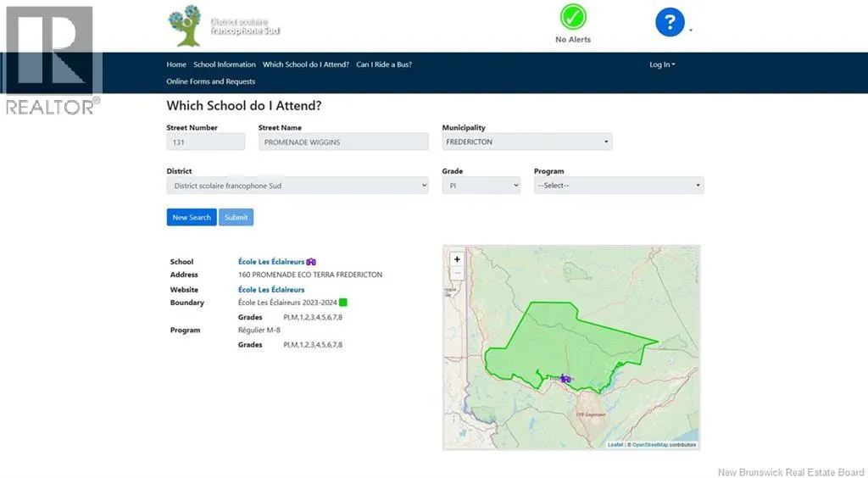Open the École Les Éclaireurs website link

click(271, 290)
